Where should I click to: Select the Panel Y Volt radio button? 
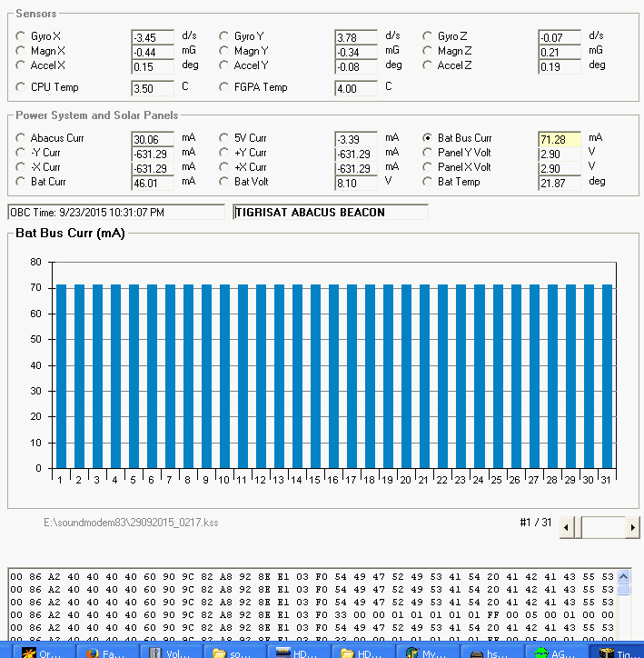tap(427, 153)
